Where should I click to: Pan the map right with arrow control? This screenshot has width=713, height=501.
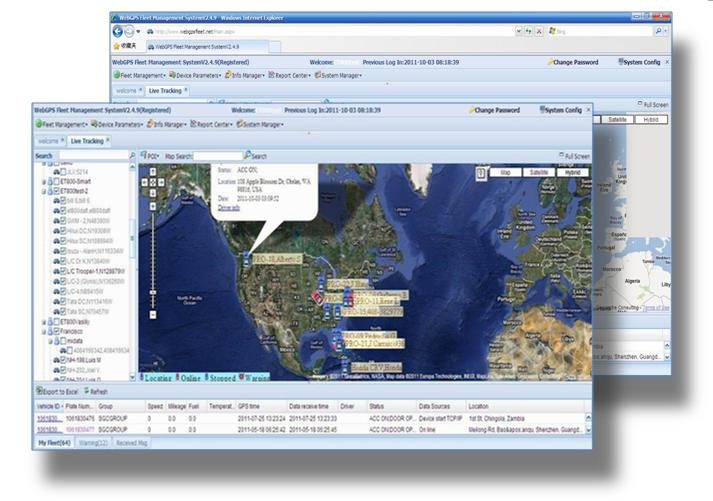click(x=161, y=182)
